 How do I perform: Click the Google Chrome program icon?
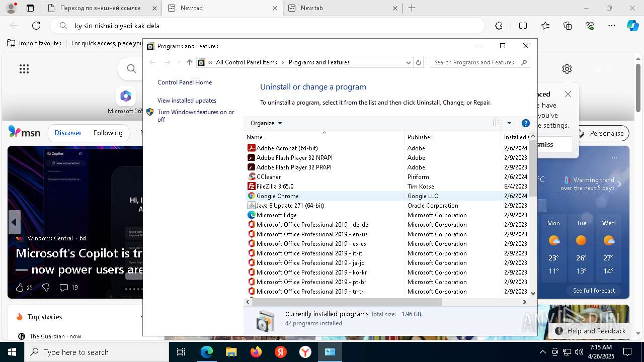click(x=252, y=196)
